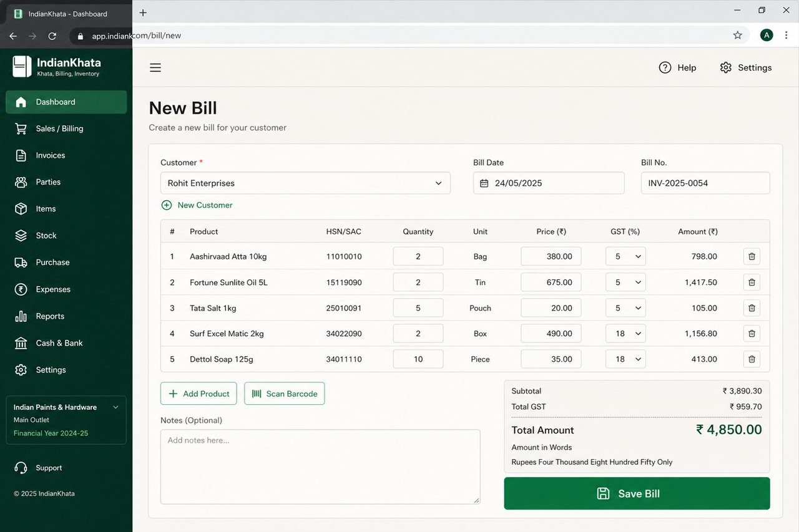
Task: Navigate to Parties in the sidebar
Action: tap(66, 182)
